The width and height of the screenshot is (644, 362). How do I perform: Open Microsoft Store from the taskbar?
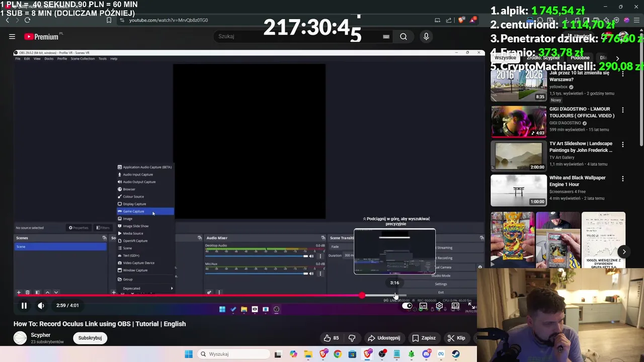click(x=352, y=354)
